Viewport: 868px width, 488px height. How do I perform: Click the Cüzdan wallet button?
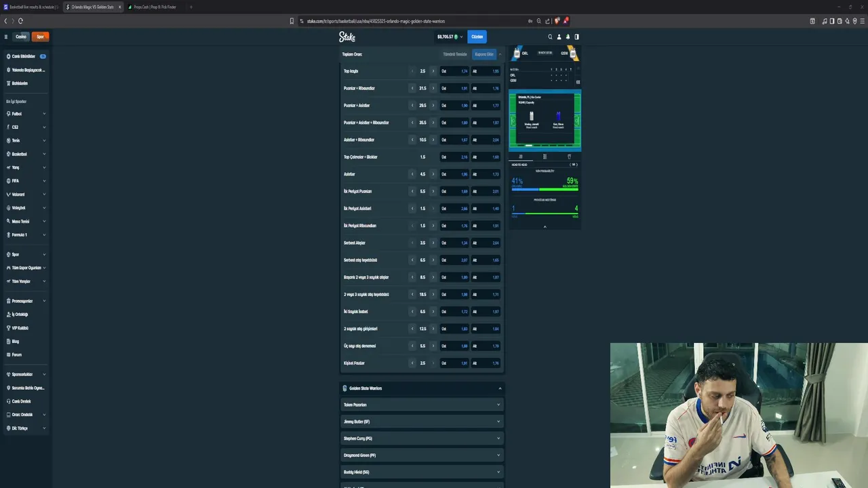[477, 37]
